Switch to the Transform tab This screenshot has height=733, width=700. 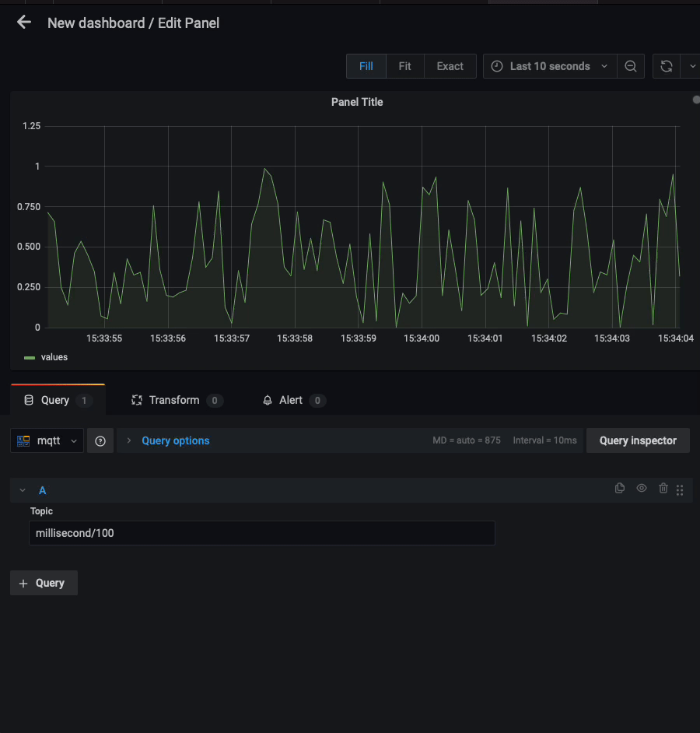point(177,400)
